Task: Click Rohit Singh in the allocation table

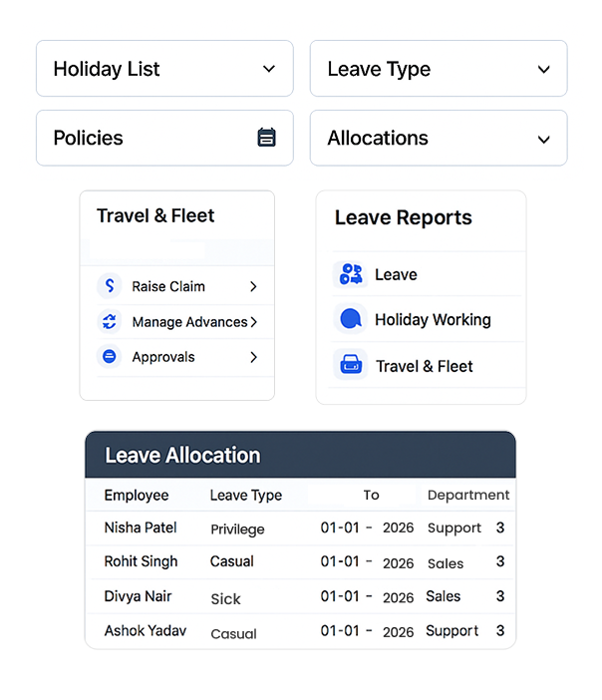Action: click(141, 561)
